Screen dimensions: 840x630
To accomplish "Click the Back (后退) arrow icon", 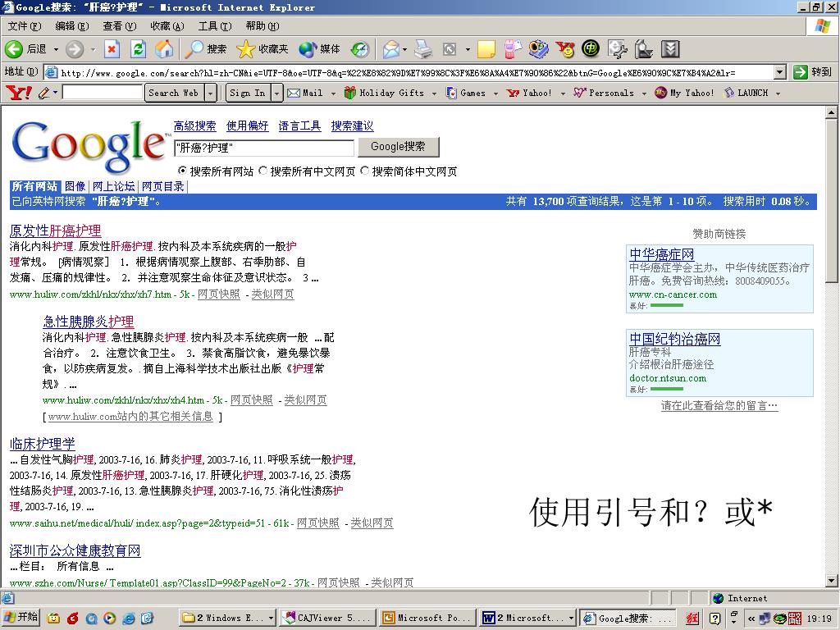I will [x=14, y=49].
